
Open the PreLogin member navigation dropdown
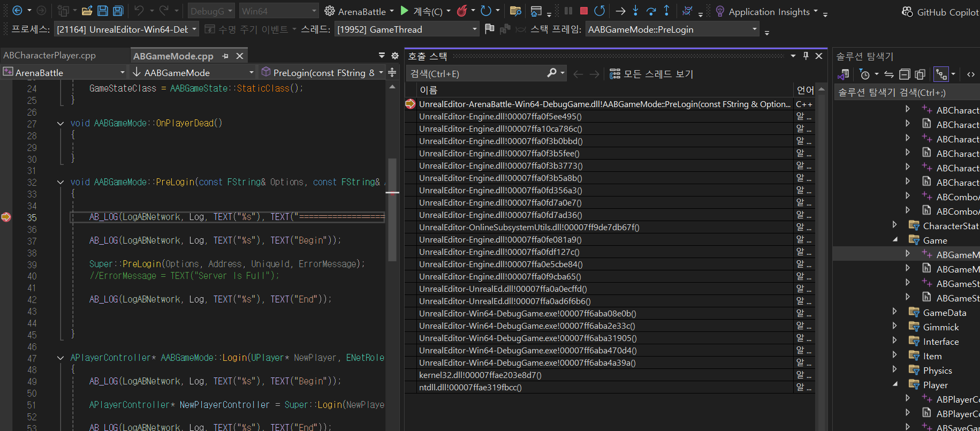[322, 72]
